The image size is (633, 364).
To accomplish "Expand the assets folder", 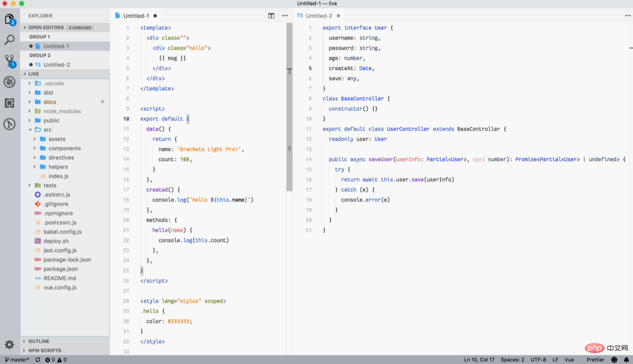I will (35, 139).
